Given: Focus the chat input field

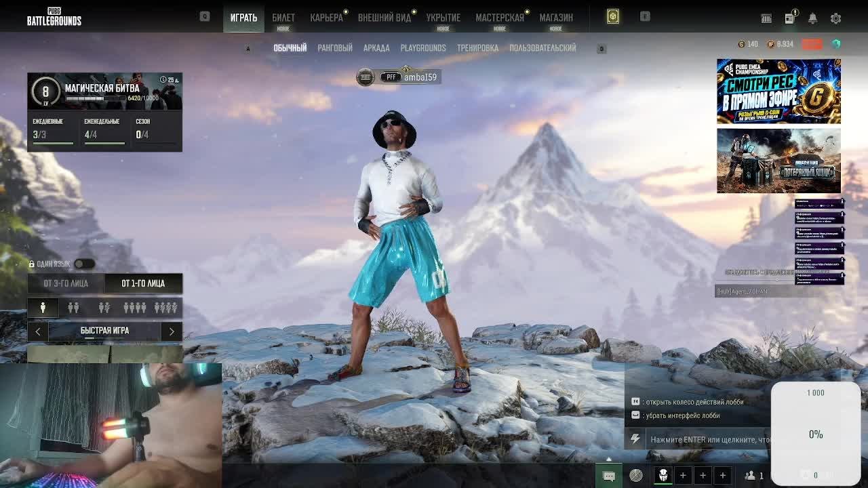Looking at the screenshot, I should pyautogui.click(x=709, y=439).
